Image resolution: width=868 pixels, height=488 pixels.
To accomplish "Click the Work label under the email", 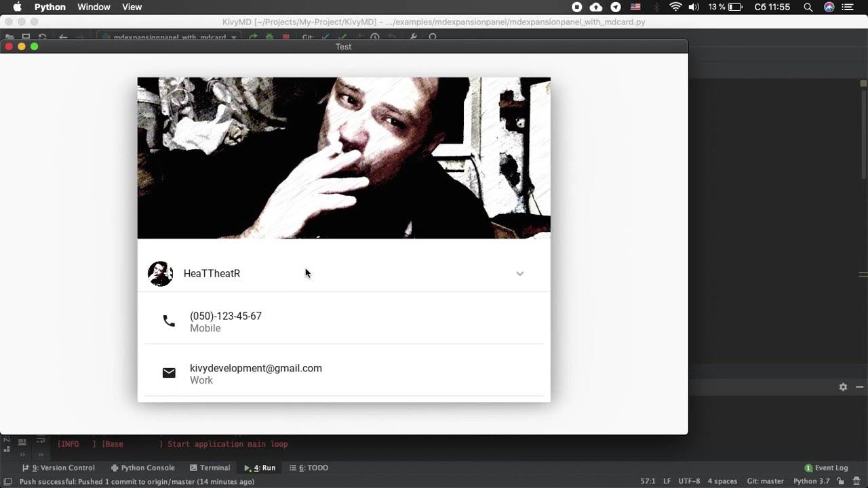I will tap(201, 380).
